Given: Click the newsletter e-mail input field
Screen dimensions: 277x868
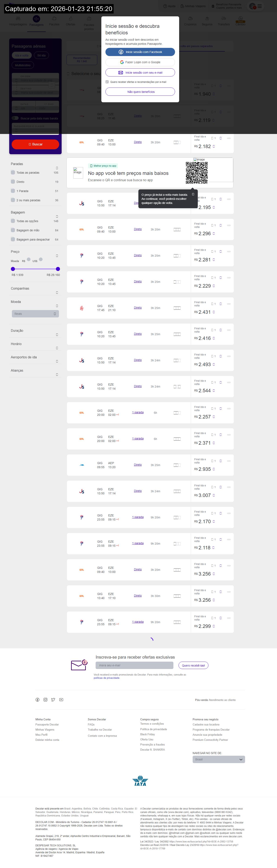Looking at the screenshot, I should click(x=134, y=665).
